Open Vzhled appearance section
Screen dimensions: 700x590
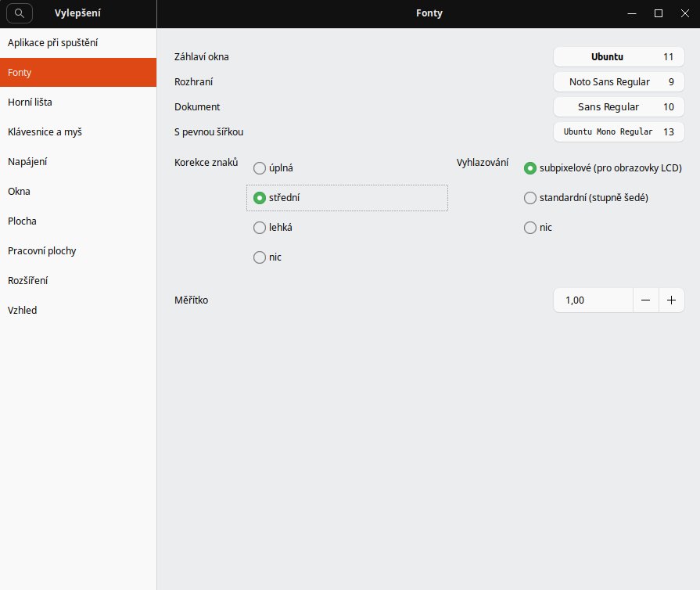78,310
